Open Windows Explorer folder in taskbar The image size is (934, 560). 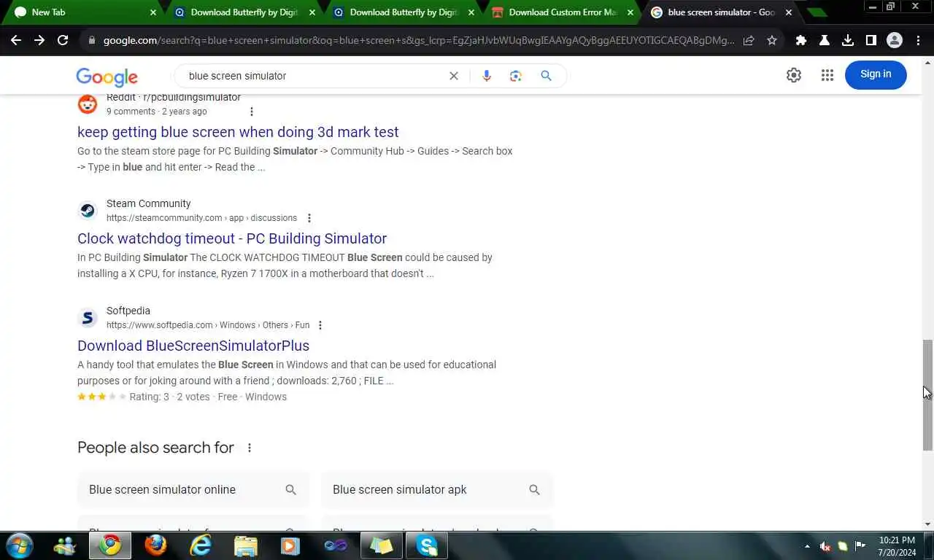tap(246, 545)
